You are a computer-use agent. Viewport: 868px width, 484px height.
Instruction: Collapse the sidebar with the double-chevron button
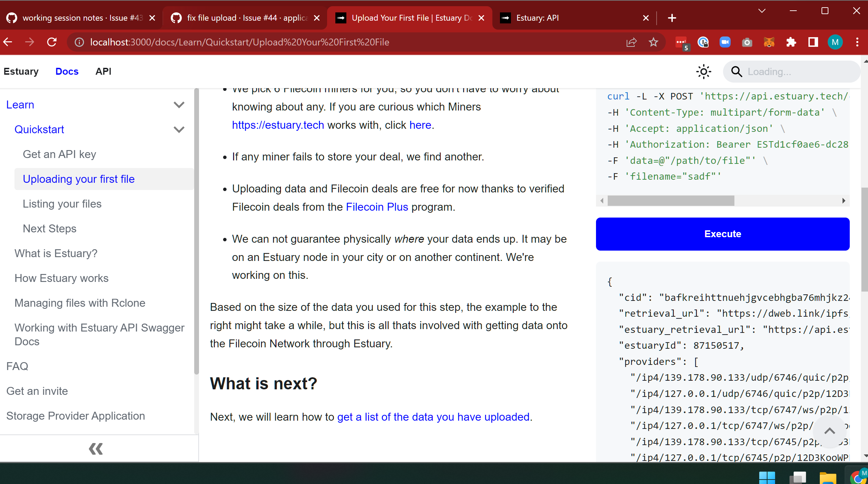[x=96, y=449]
